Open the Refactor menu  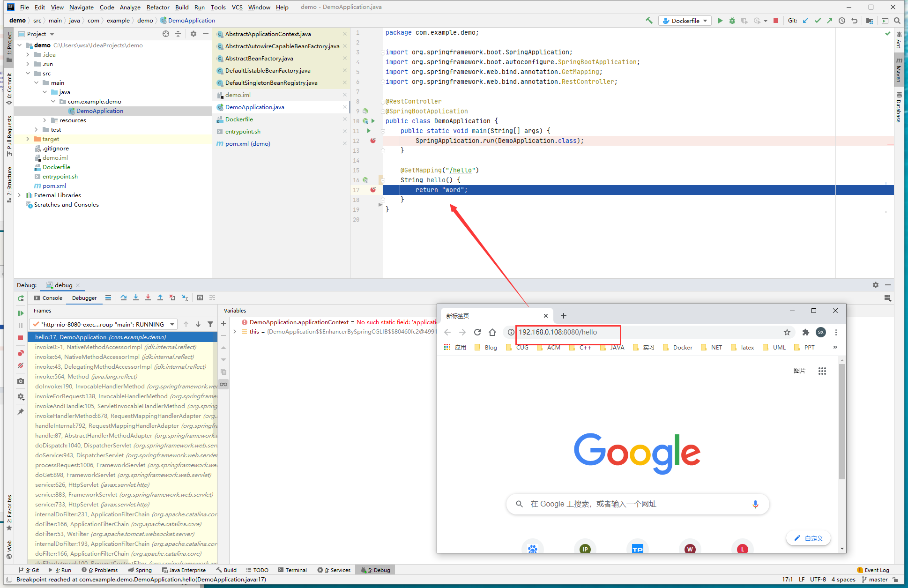coord(158,7)
